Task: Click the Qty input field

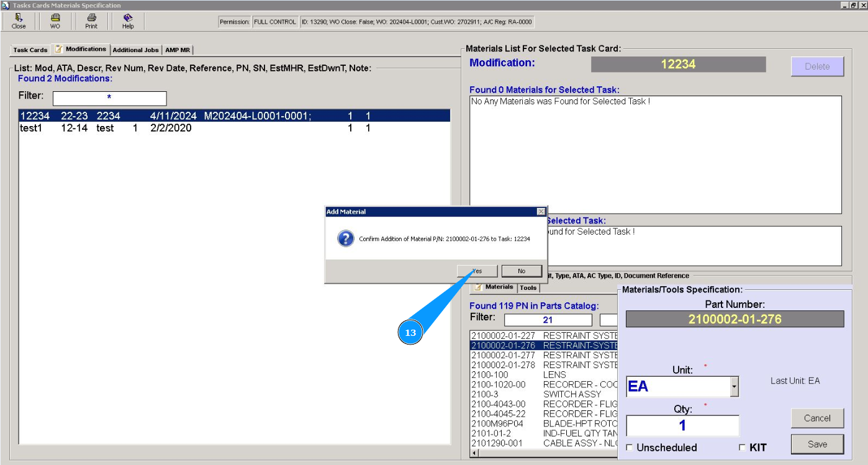Action: click(682, 426)
